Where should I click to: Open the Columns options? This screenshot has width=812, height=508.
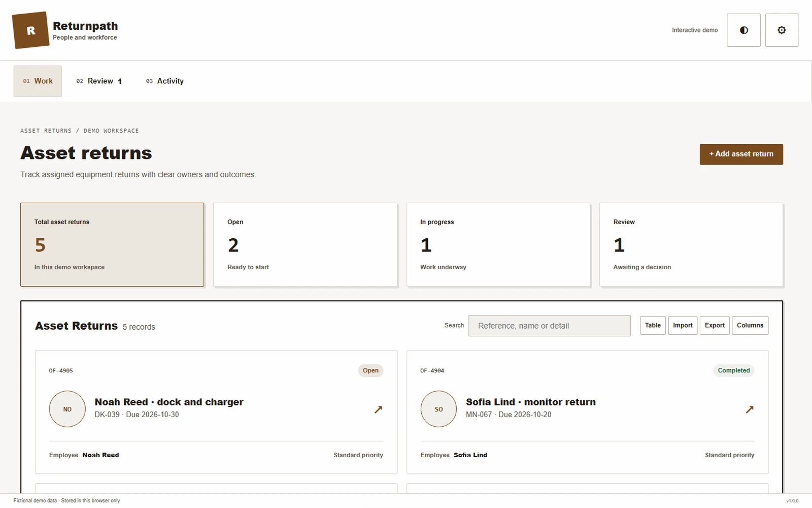tap(750, 326)
